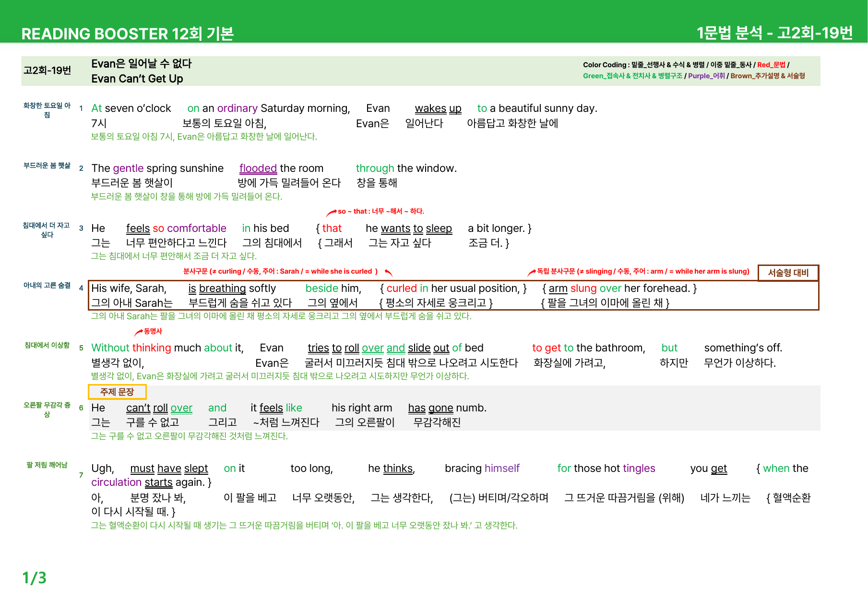Click the English title 'Evan Can't Get Up'
Screen dimensions: 868x614
click(x=137, y=79)
